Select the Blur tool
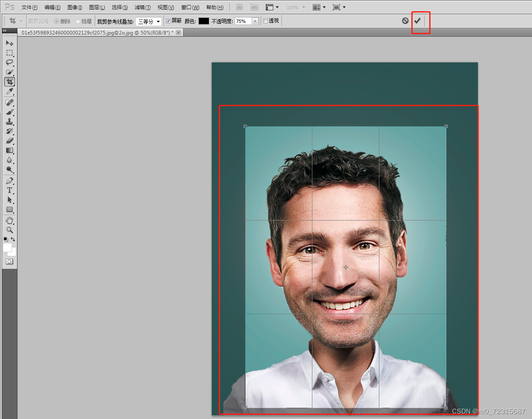This screenshot has width=532, height=419. click(10, 160)
